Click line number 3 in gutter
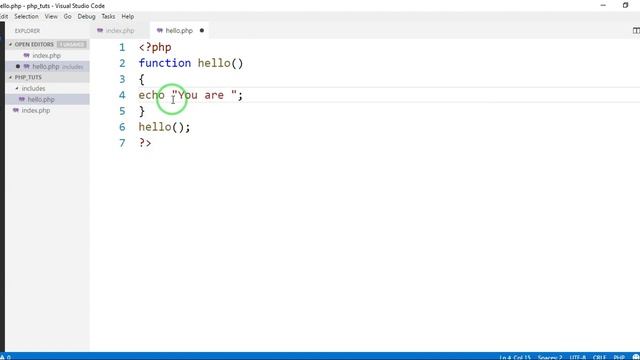This screenshot has height=360, width=640. click(x=122, y=79)
